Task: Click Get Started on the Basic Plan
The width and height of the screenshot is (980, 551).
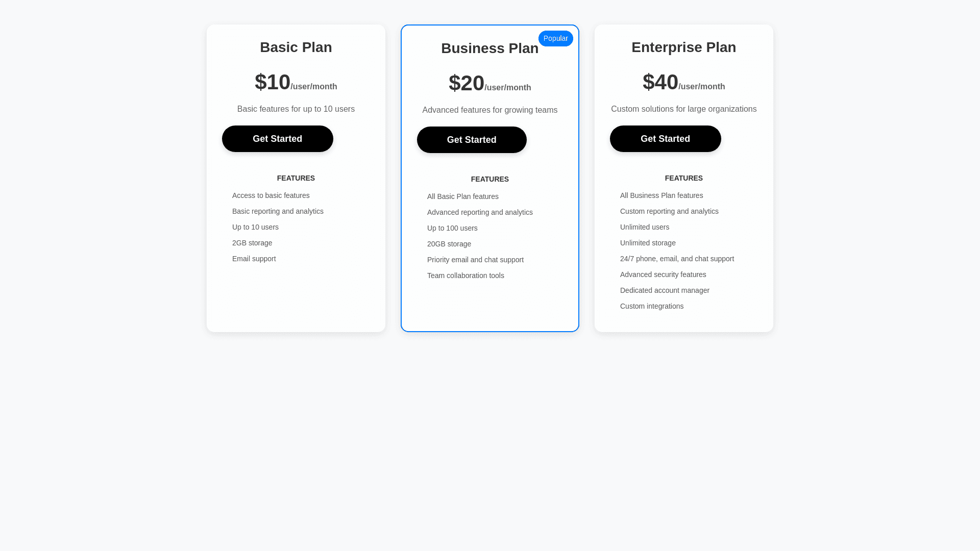Action: [277, 139]
